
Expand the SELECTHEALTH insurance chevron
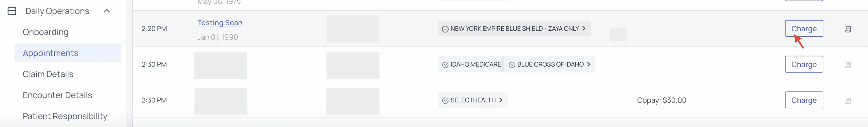coord(501,100)
